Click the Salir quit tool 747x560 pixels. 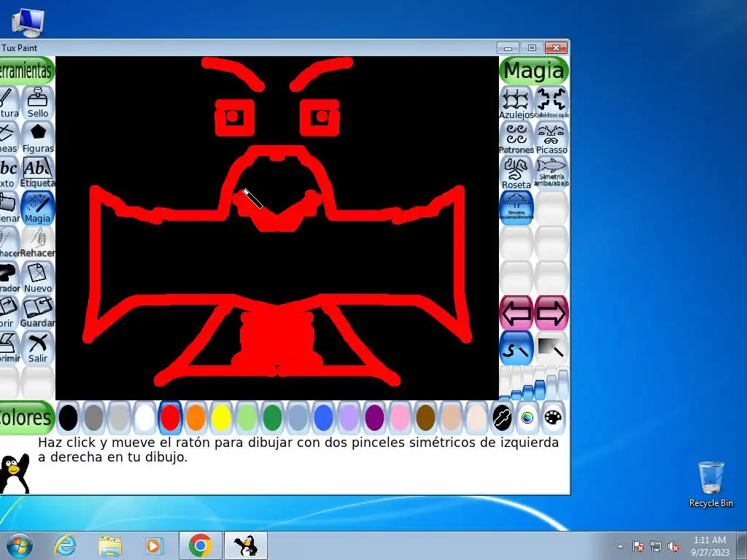click(x=38, y=348)
